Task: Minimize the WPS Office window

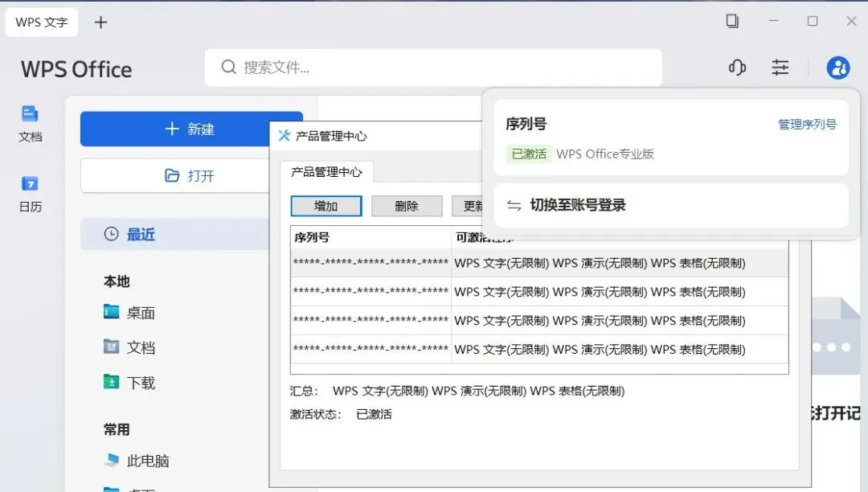Action: click(774, 21)
